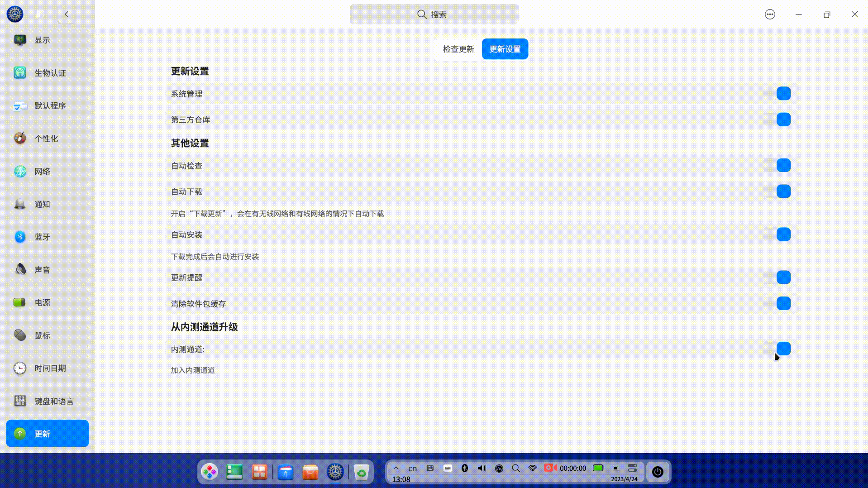The height and width of the screenshot is (488, 868).
Task: Expand the system tray arrow in taskbar
Action: point(396,468)
